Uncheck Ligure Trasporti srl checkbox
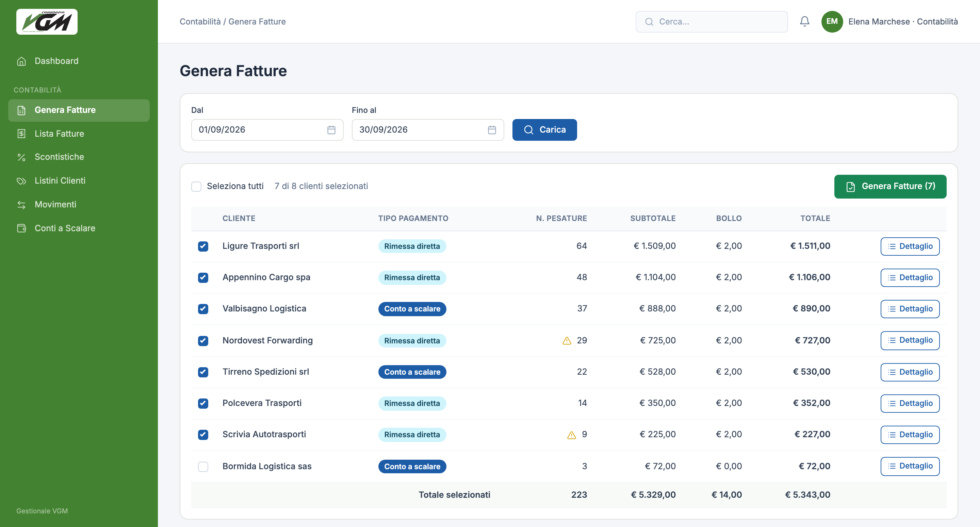980x527 pixels. coord(203,247)
